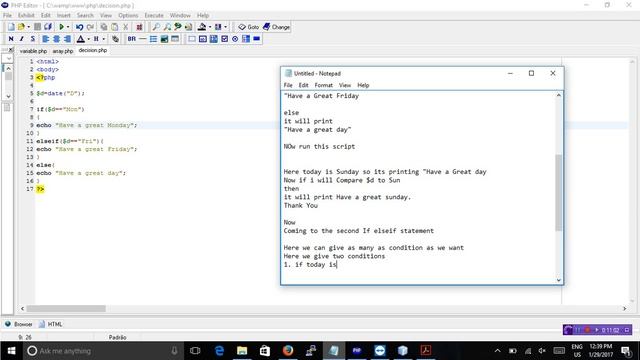Open the Execute menu
The height and width of the screenshot is (360, 640).
[154, 16]
